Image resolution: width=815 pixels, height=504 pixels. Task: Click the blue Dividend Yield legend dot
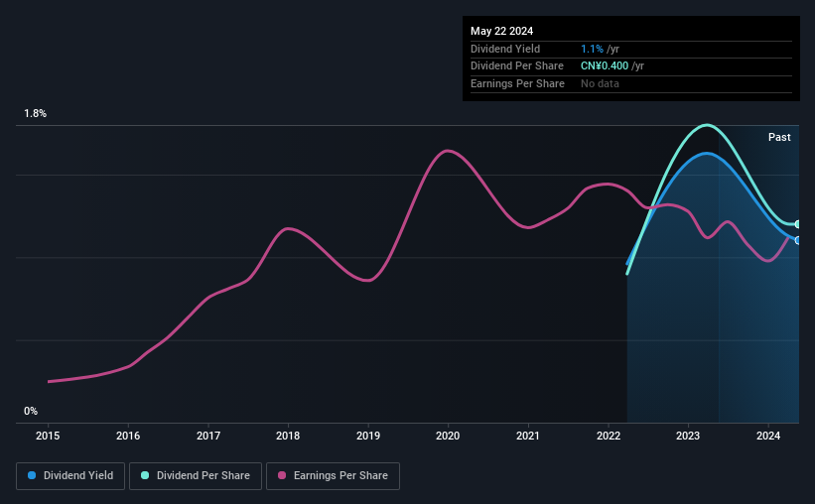32,475
